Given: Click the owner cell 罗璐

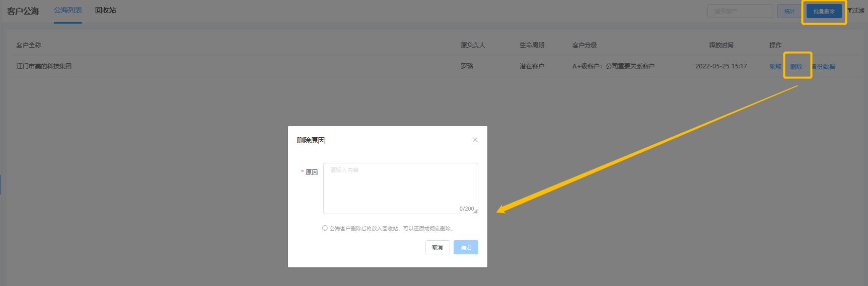Looking at the screenshot, I should coord(467,66).
